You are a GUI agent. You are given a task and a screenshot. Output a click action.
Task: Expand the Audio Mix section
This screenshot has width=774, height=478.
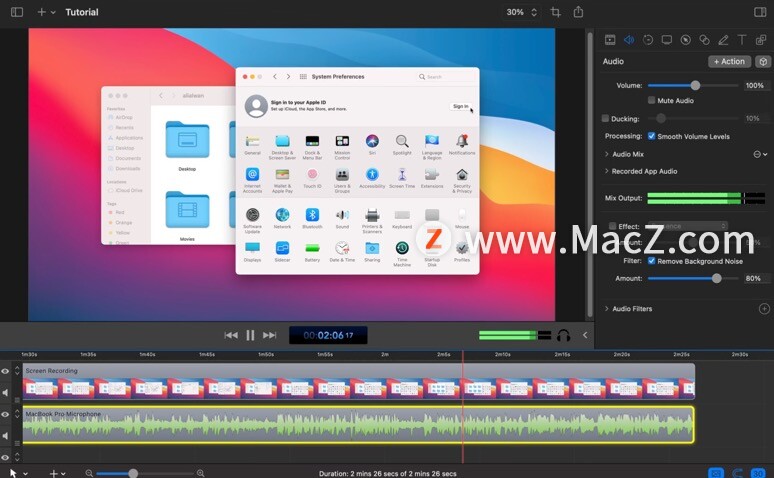[x=607, y=154]
